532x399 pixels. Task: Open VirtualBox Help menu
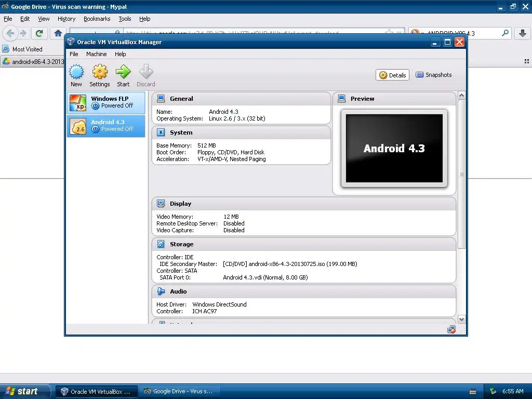pyautogui.click(x=120, y=54)
